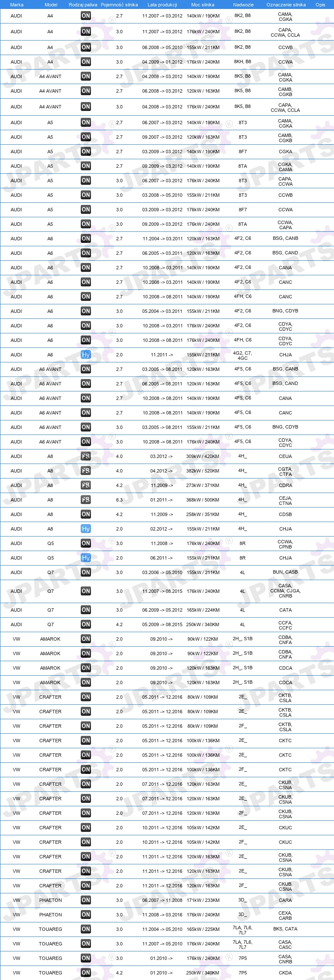
Task: Select the 368kW / 500KM power cell
Action: point(203,500)
